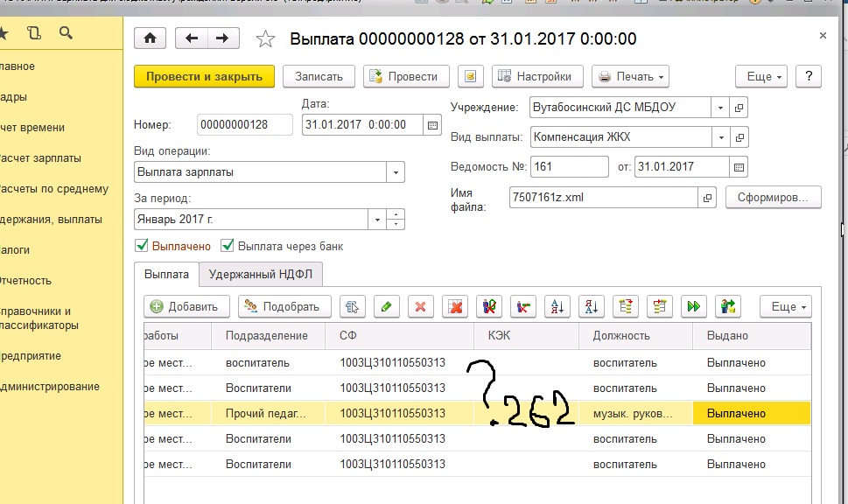Click the home page icon button
This screenshot has width=848, height=504.
(150, 38)
